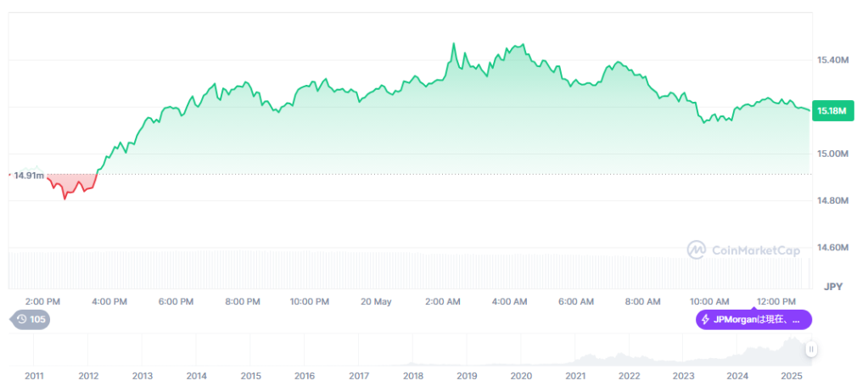Click the 14.60M price axis label
The width and height of the screenshot is (868, 392).
pos(832,247)
